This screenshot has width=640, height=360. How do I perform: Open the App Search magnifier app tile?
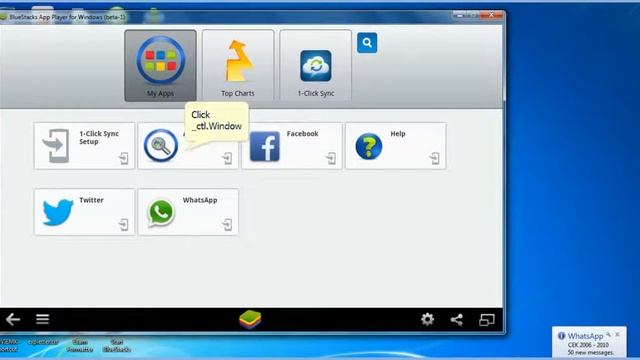[x=188, y=146]
